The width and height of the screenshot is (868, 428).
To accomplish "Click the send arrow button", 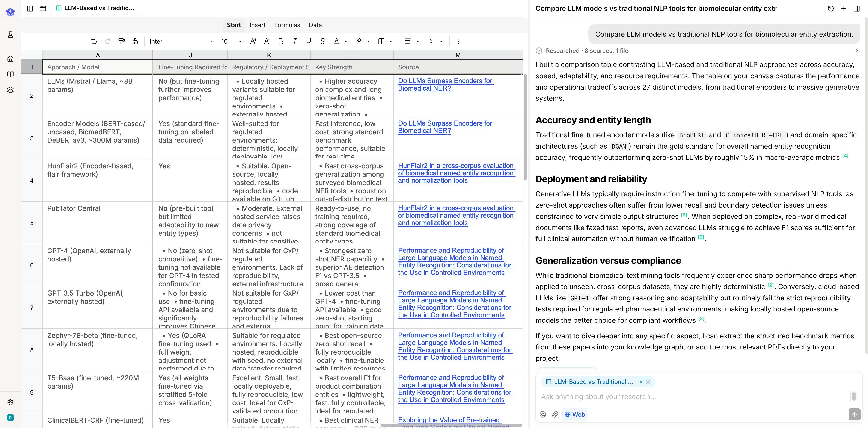I will tap(854, 415).
